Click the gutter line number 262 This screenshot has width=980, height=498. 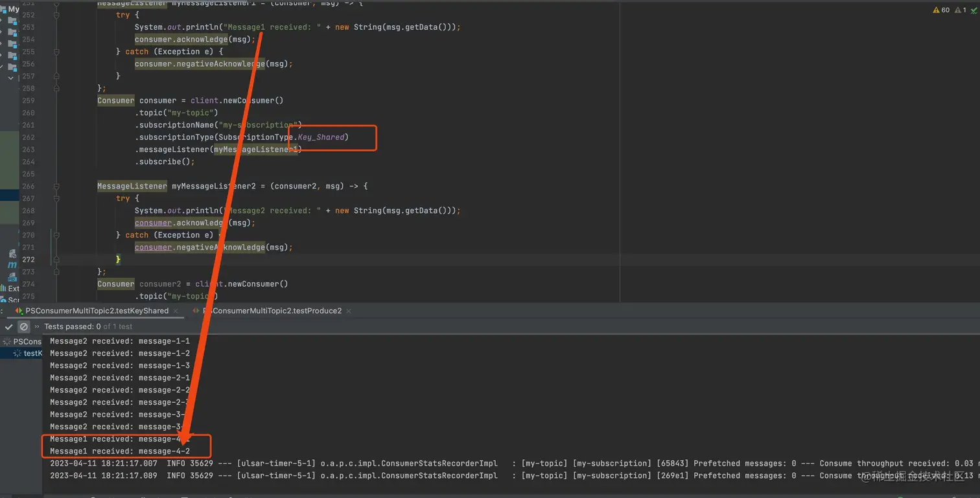point(29,137)
